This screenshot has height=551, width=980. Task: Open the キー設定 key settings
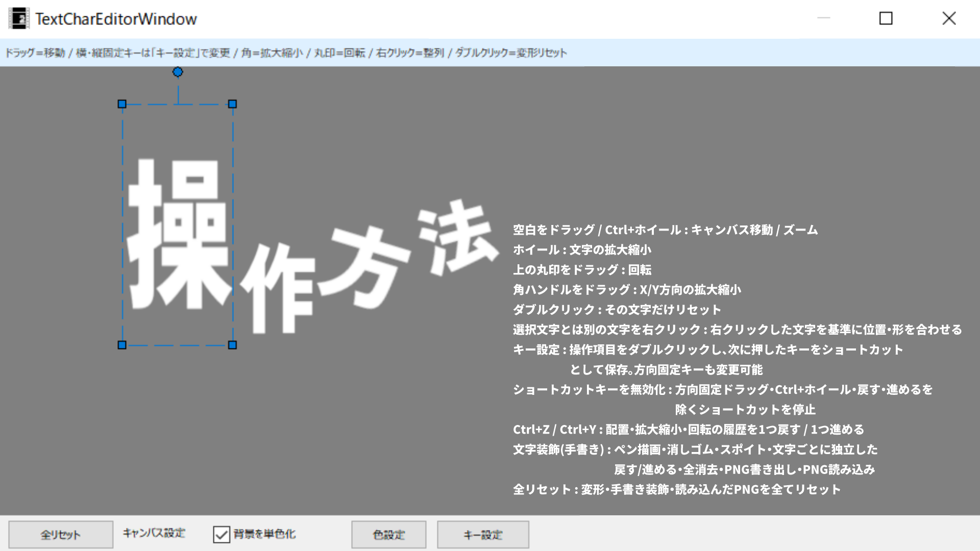[483, 535]
